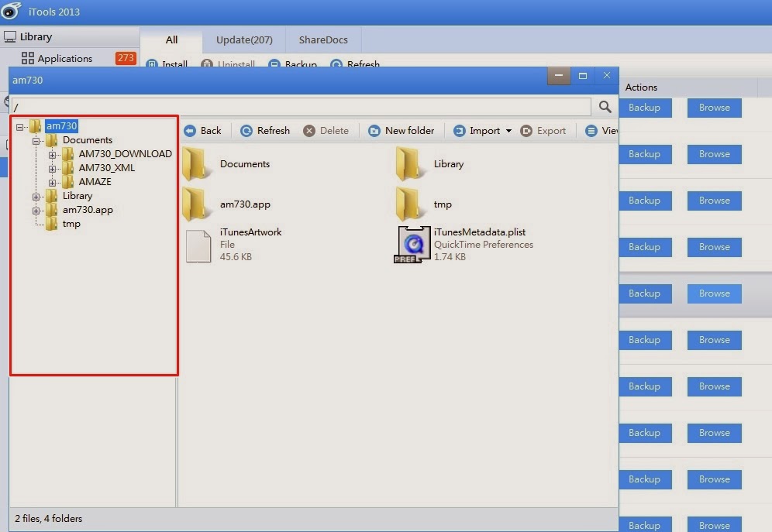Click Install in the iTools toolbar
This screenshot has width=772, height=532.
pos(167,64)
